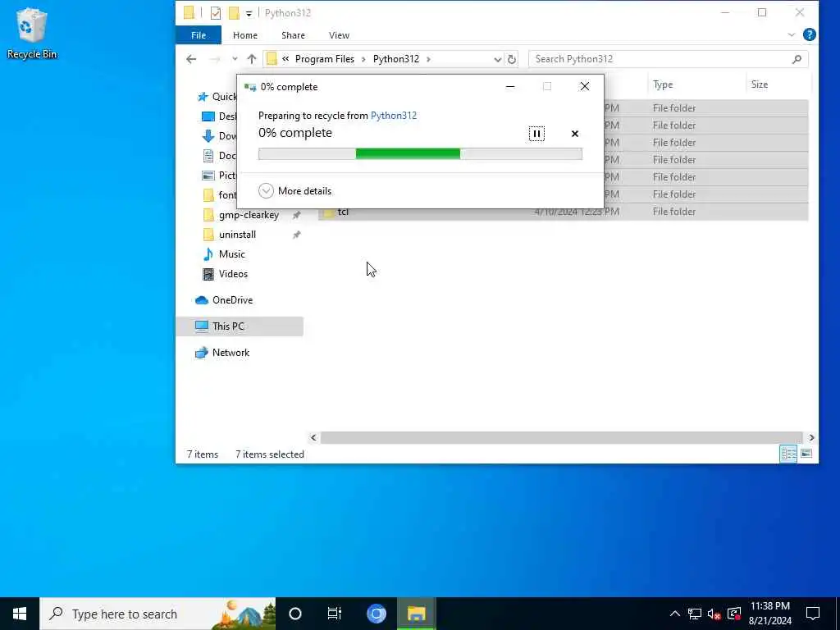Image resolution: width=840 pixels, height=630 pixels.
Task: Cancel the recycle operation with X
Action: tap(575, 134)
